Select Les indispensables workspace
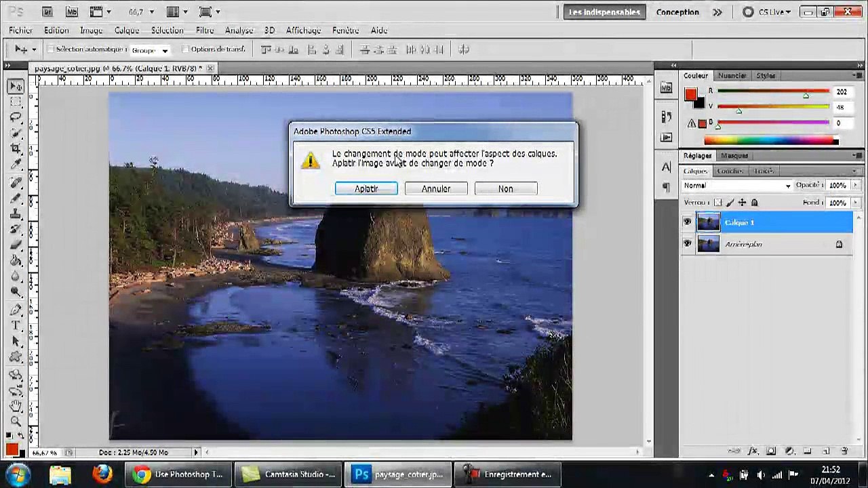Viewport: 868px width, 488px height. click(x=604, y=12)
